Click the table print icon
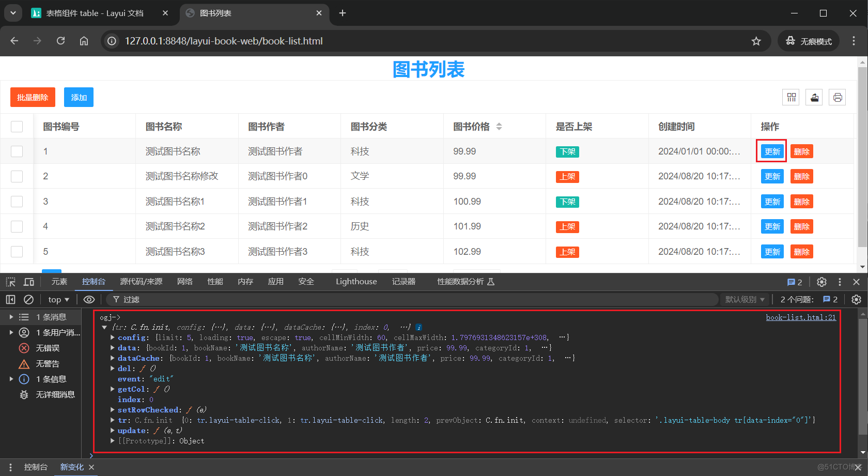Image resolution: width=868 pixels, height=476 pixels. pos(838,97)
